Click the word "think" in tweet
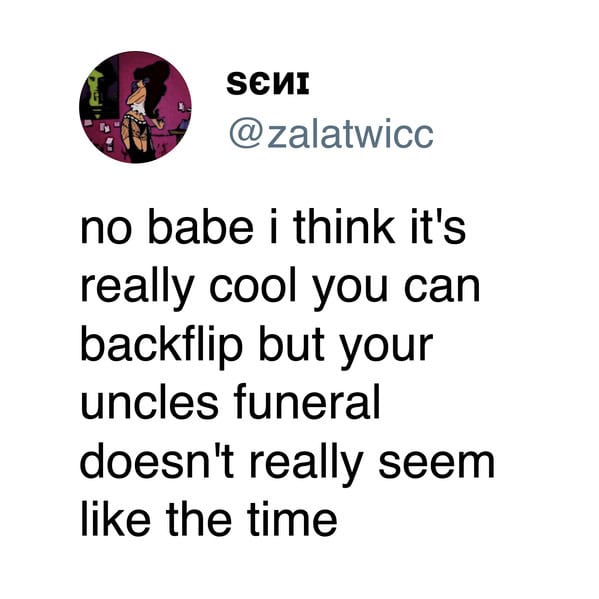Viewport: 599px width, 599px height. (344, 227)
